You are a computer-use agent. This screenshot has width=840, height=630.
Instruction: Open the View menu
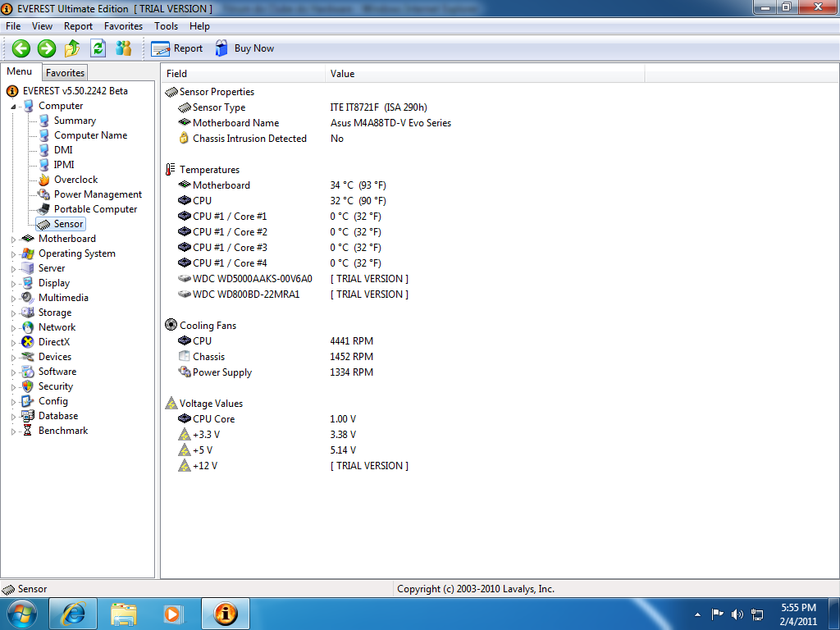[42, 25]
